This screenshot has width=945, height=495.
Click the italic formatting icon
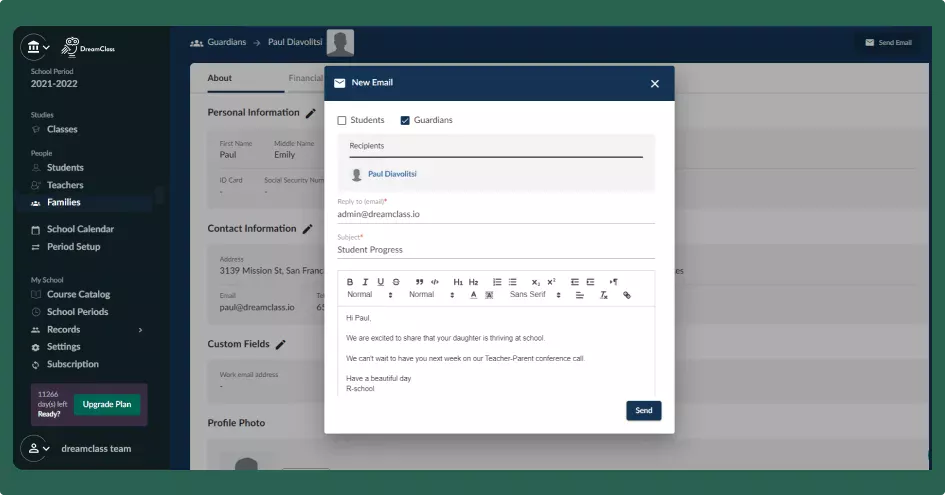coord(365,282)
